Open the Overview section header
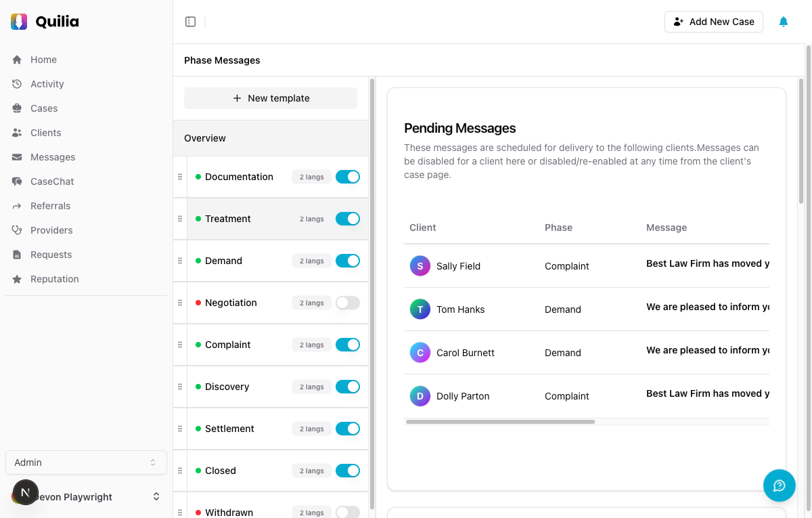812x518 pixels. pyautogui.click(x=204, y=137)
